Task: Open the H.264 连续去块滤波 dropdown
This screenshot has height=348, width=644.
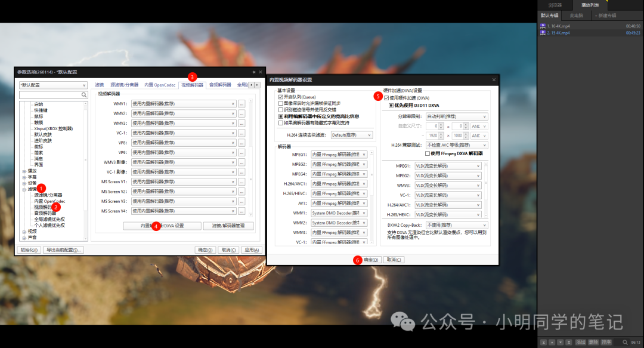Action: tap(351, 135)
